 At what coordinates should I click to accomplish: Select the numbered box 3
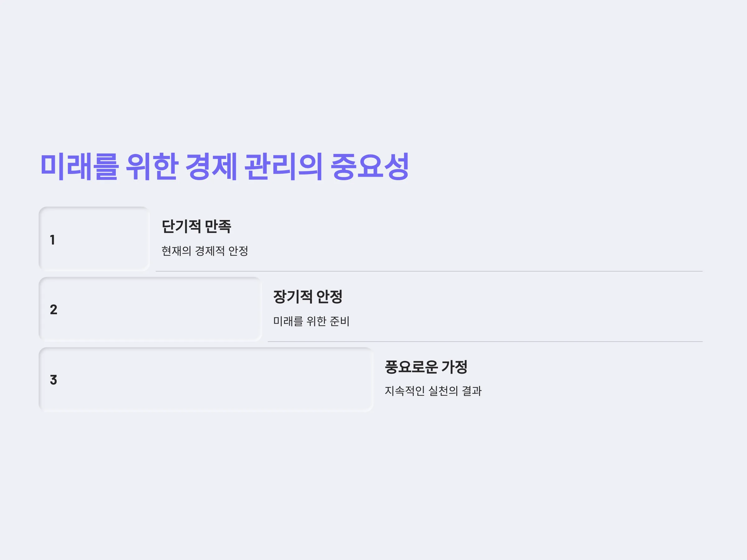click(x=206, y=380)
